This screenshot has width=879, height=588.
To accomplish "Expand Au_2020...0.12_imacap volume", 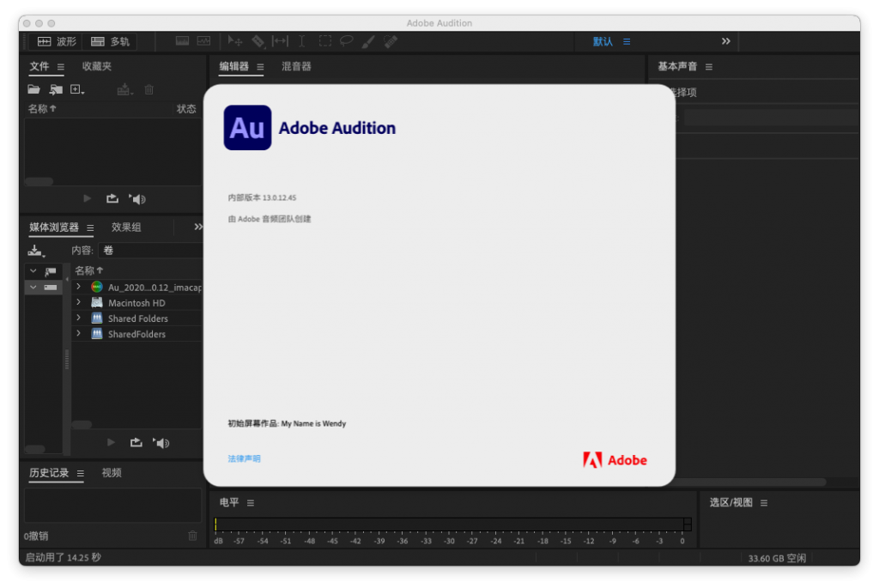I will pos(78,287).
